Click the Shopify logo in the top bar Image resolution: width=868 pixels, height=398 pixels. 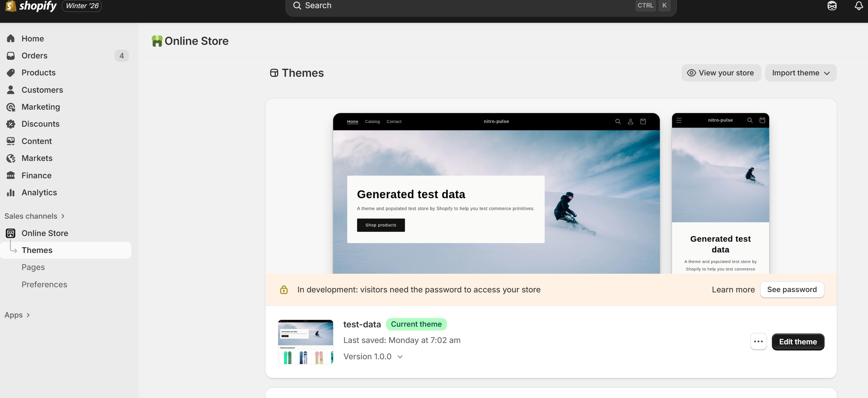31,5
